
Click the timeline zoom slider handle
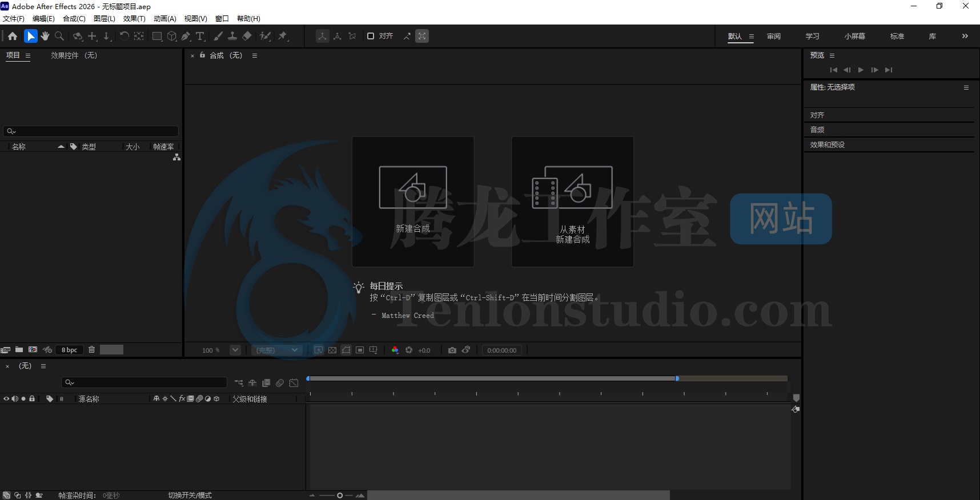(x=340, y=495)
